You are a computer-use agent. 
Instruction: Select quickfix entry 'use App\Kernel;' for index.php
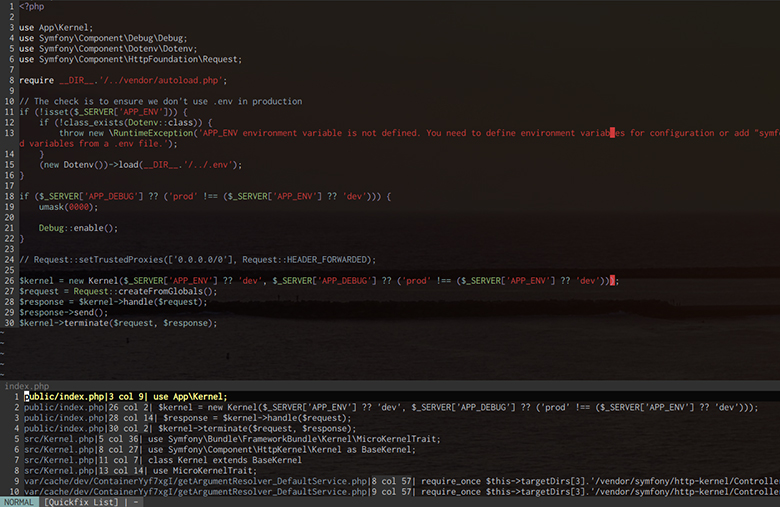pos(125,397)
